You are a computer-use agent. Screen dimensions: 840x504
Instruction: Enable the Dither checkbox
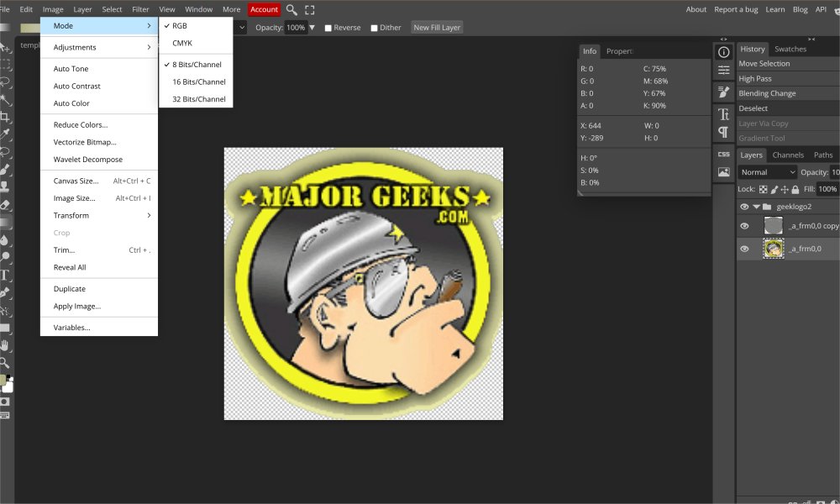click(375, 28)
